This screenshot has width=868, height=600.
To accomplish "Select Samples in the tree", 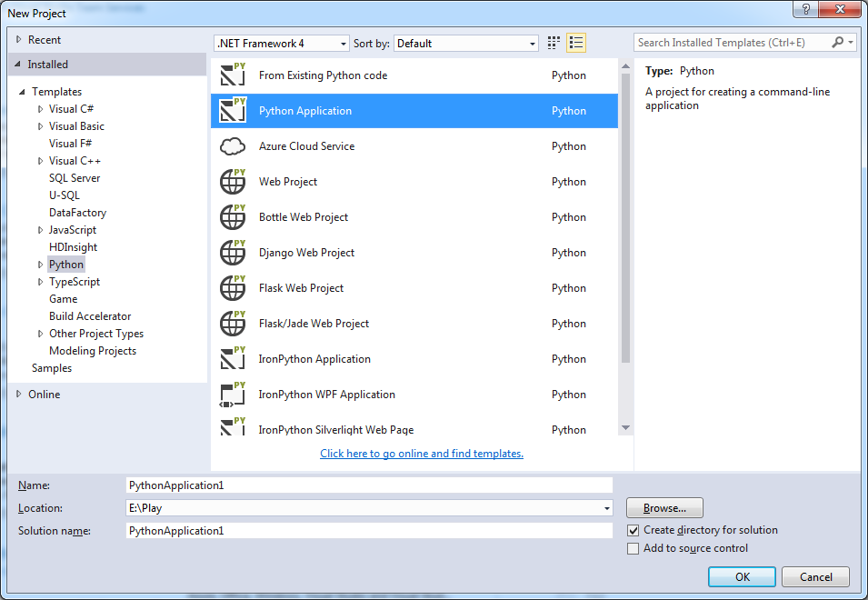I will click(x=52, y=368).
